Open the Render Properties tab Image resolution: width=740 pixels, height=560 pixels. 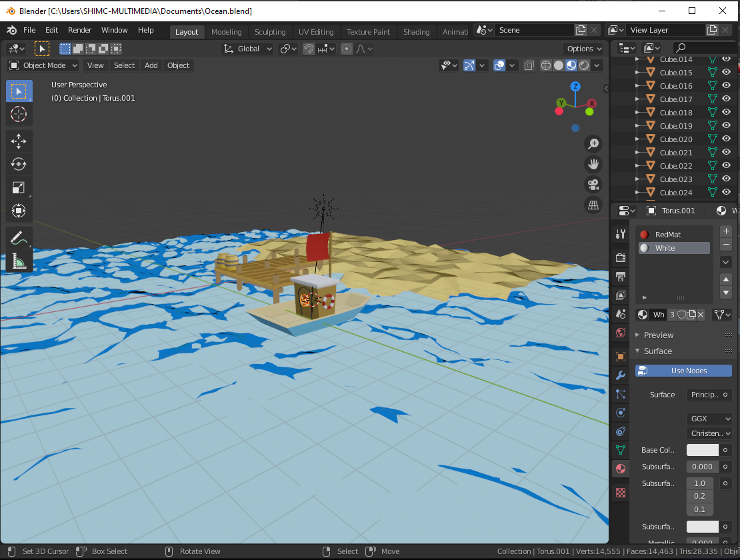[620, 257]
